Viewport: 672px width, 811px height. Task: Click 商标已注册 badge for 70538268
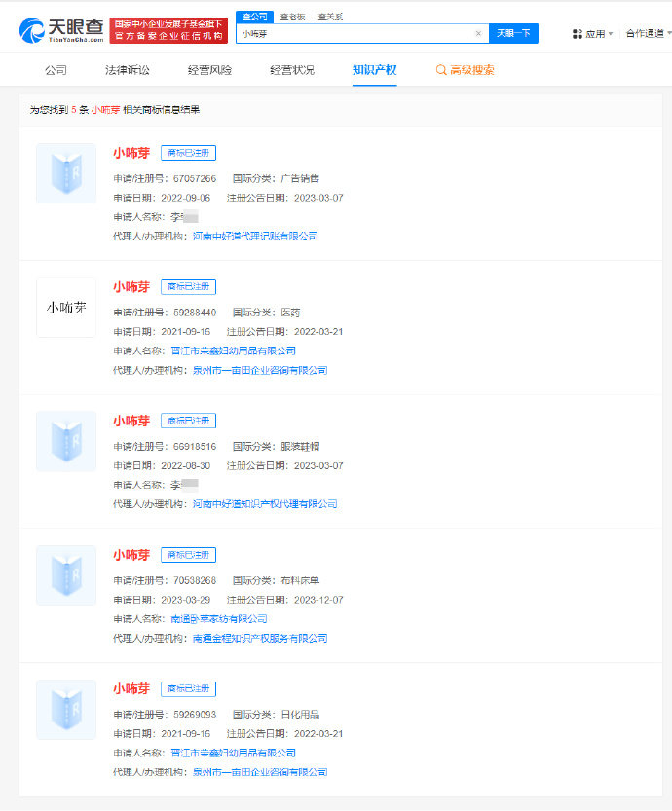pyautogui.click(x=188, y=555)
